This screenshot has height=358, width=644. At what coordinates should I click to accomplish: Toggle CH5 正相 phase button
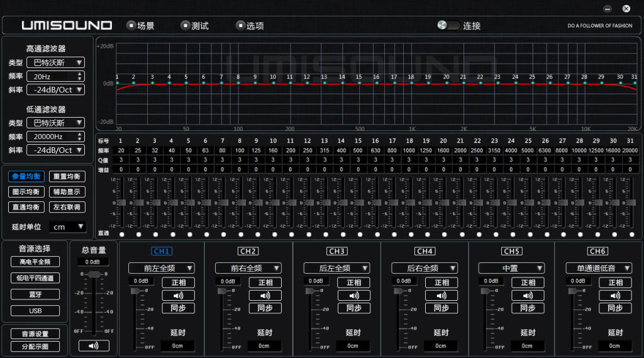tap(528, 282)
